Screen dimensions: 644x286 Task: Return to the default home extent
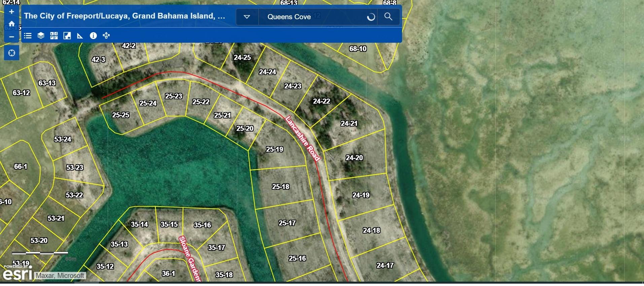coord(11,24)
